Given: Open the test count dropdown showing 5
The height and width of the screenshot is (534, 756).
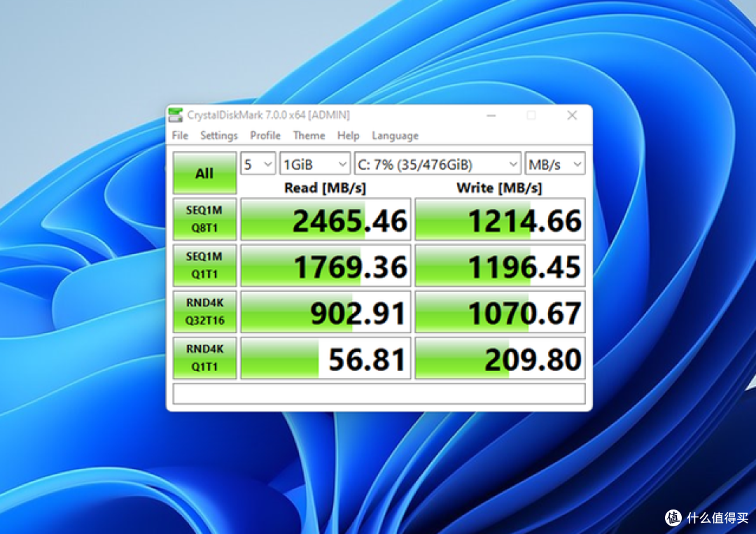Looking at the screenshot, I should click(x=258, y=164).
